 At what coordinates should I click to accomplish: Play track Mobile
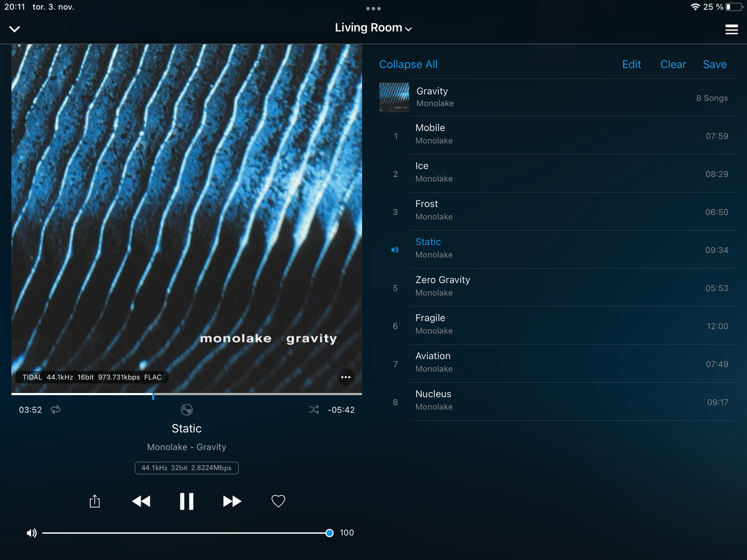click(557, 135)
